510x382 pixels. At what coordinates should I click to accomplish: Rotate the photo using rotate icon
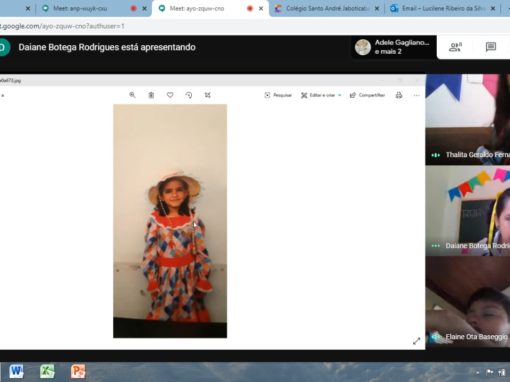pyautogui.click(x=189, y=95)
